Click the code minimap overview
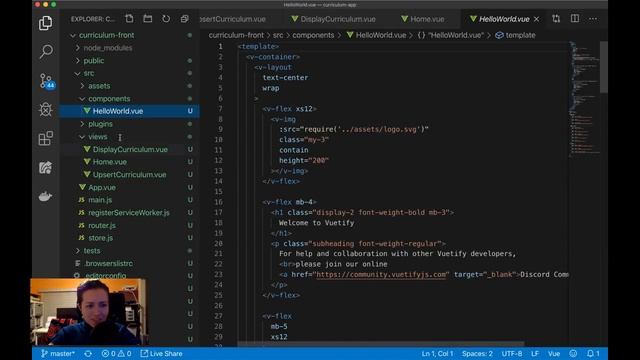Viewport: 640px width, 360px height. tap(584, 98)
